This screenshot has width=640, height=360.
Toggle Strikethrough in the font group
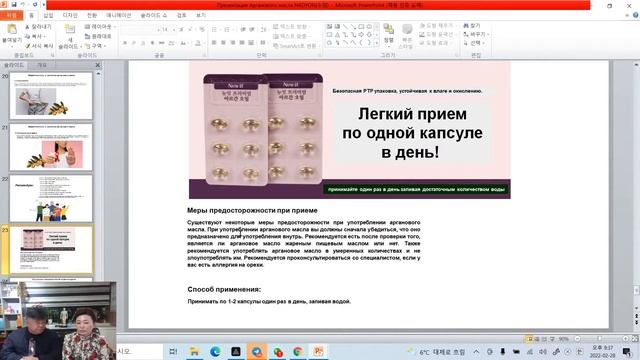click(x=162, y=43)
